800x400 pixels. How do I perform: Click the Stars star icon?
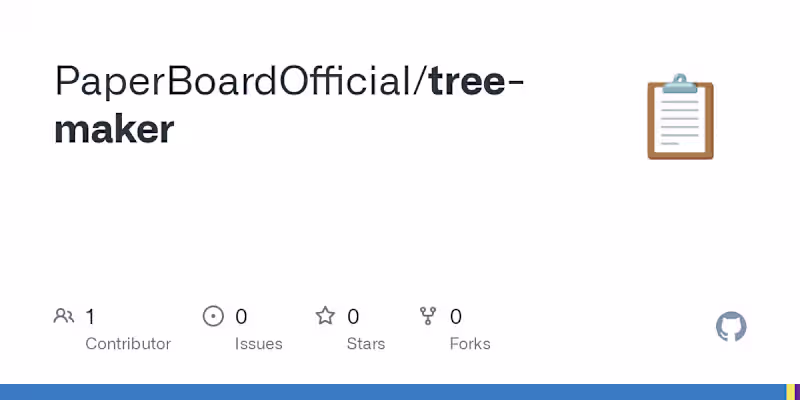coord(325,317)
